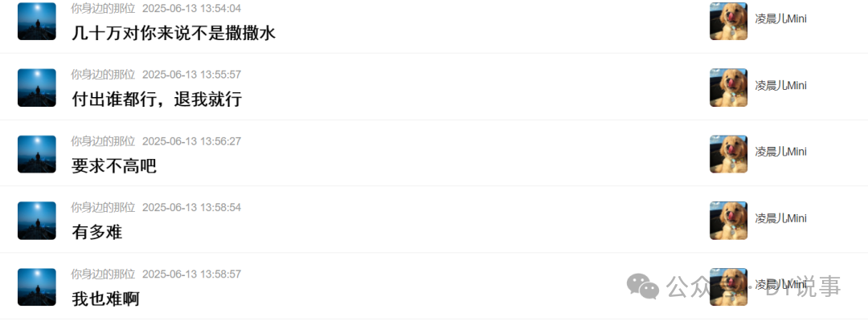Open 你身边的那位 name above 13:54:04 message
Screen dimensions: 868x321
click(103, 8)
